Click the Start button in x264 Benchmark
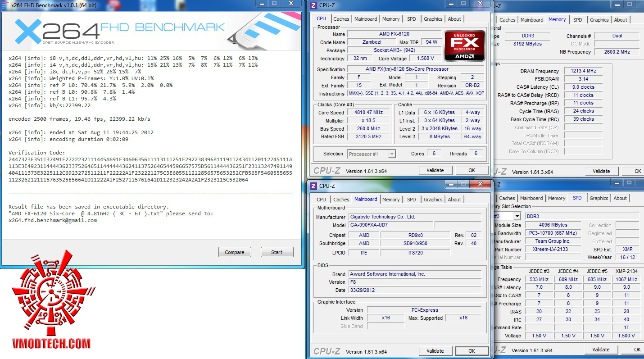 (x=277, y=252)
